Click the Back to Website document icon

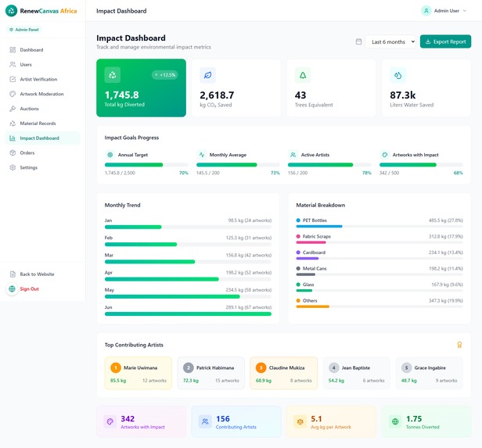pyautogui.click(x=13, y=274)
